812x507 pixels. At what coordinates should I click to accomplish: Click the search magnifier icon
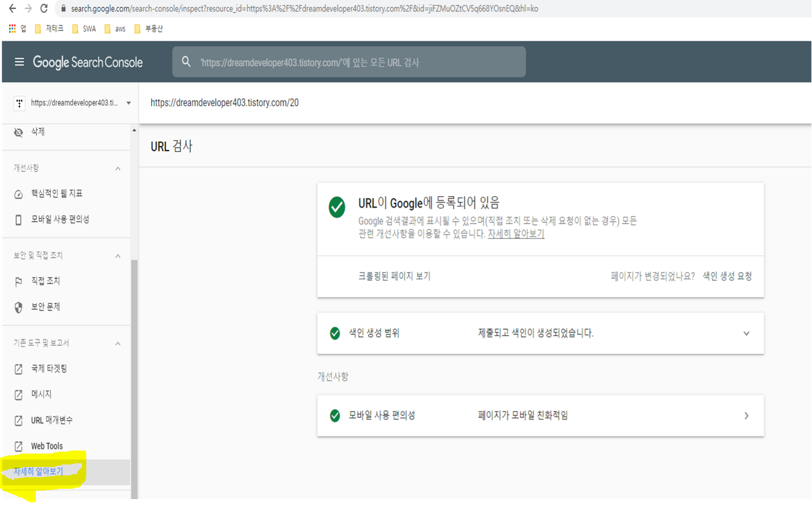tap(186, 62)
